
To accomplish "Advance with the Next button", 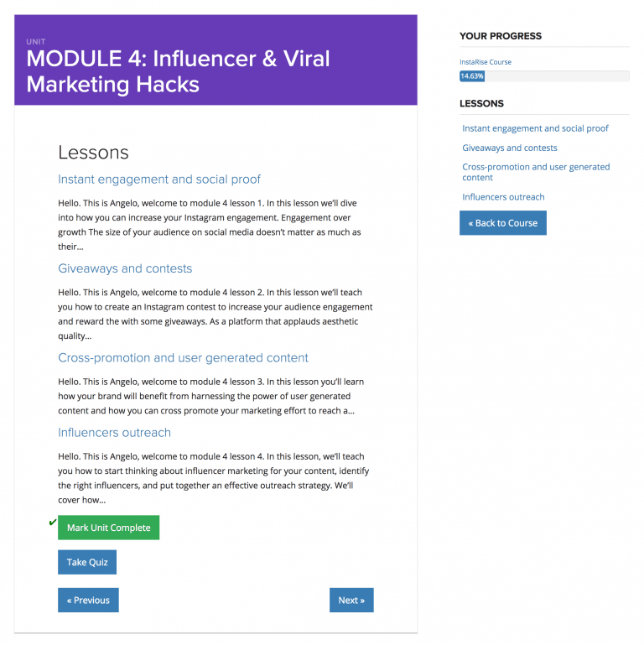I will click(351, 600).
